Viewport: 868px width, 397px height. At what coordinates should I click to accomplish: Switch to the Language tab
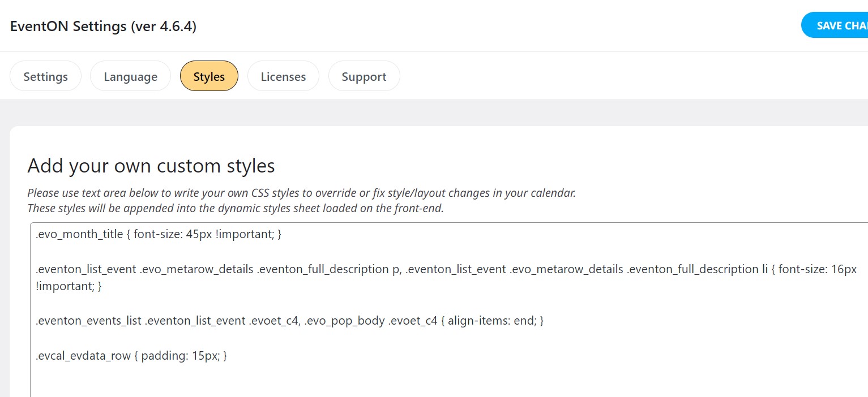130,76
